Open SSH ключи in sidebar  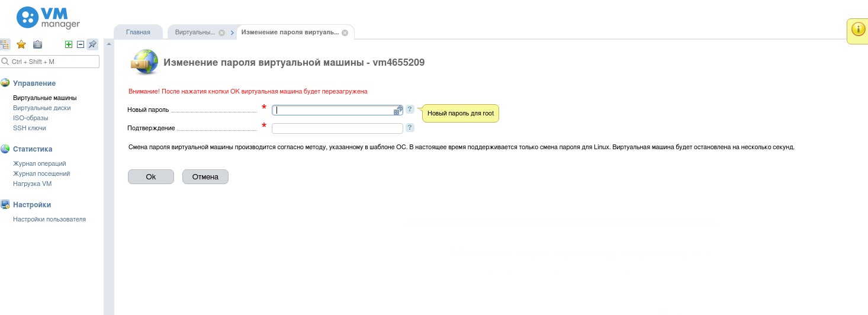30,128
